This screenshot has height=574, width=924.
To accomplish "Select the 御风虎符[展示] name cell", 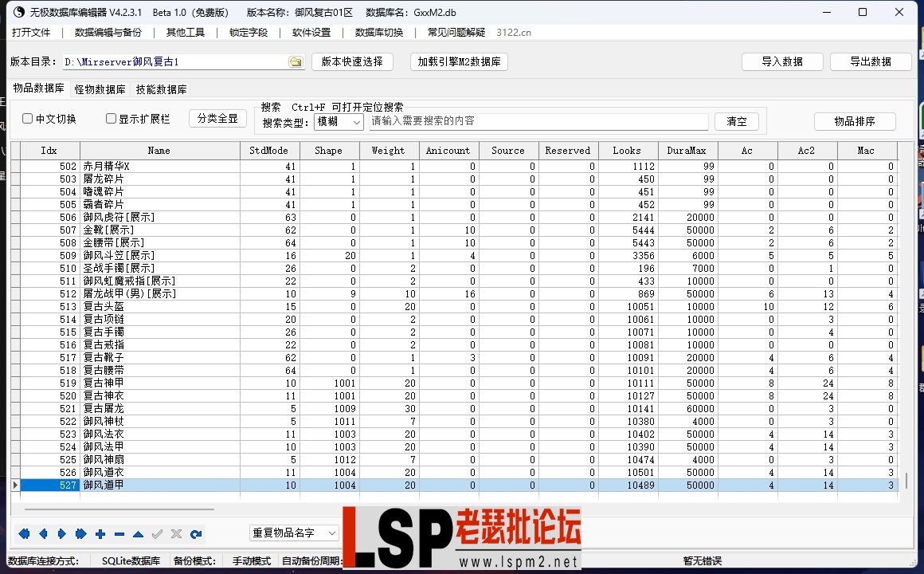I will (159, 217).
